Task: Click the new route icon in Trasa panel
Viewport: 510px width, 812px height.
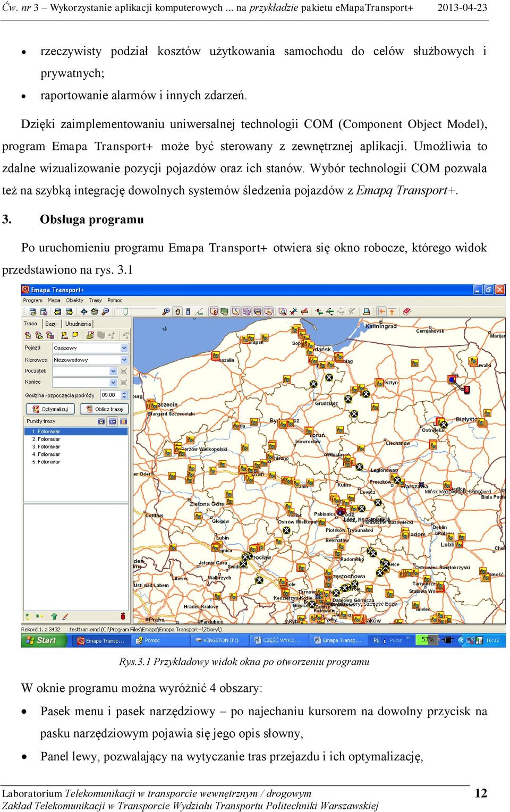Action: coord(28,335)
